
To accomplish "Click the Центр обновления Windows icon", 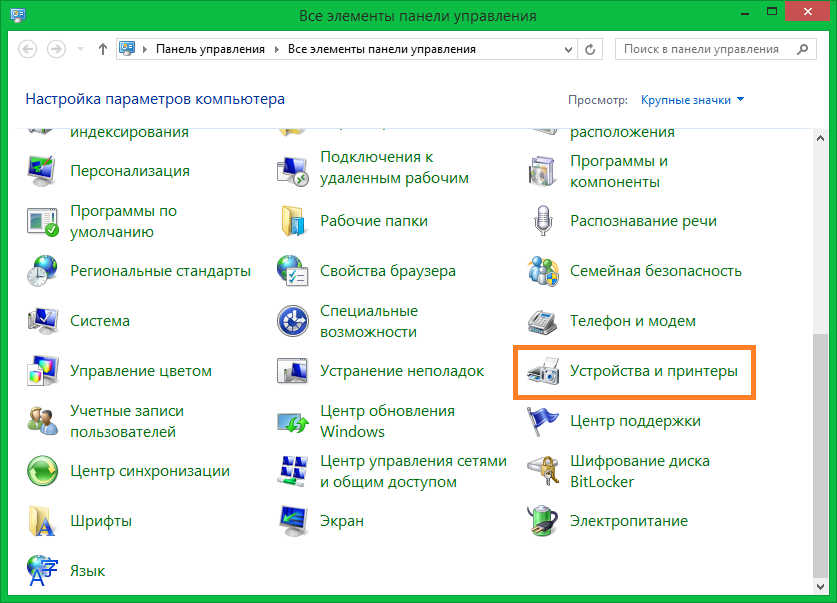I will pos(291,421).
